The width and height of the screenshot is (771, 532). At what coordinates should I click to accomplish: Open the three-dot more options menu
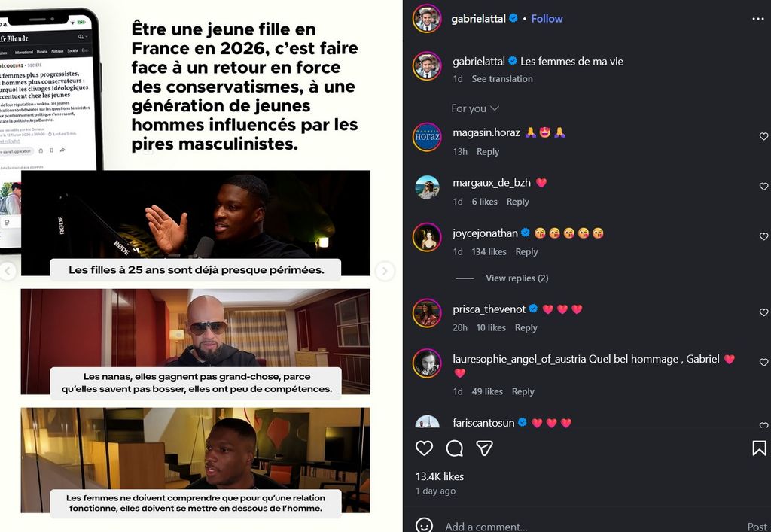[x=757, y=19]
